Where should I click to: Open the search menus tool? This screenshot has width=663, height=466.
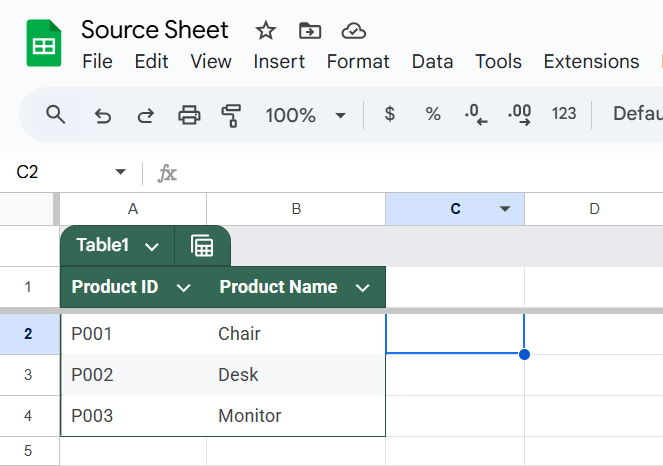pyautogui.click(x=55, y=115)
